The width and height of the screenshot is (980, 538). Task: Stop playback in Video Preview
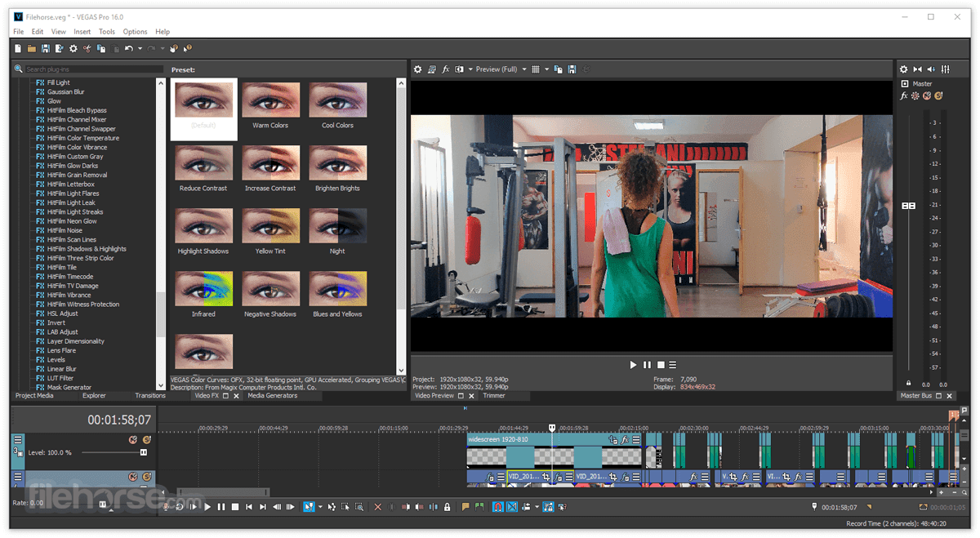(661, 365)
